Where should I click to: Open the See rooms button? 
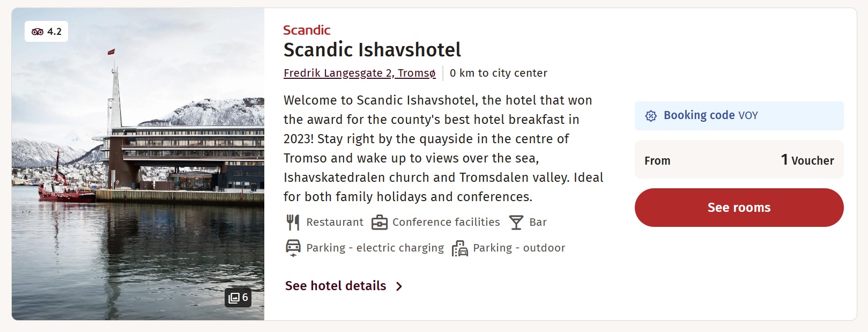click(x=739, y=208)
